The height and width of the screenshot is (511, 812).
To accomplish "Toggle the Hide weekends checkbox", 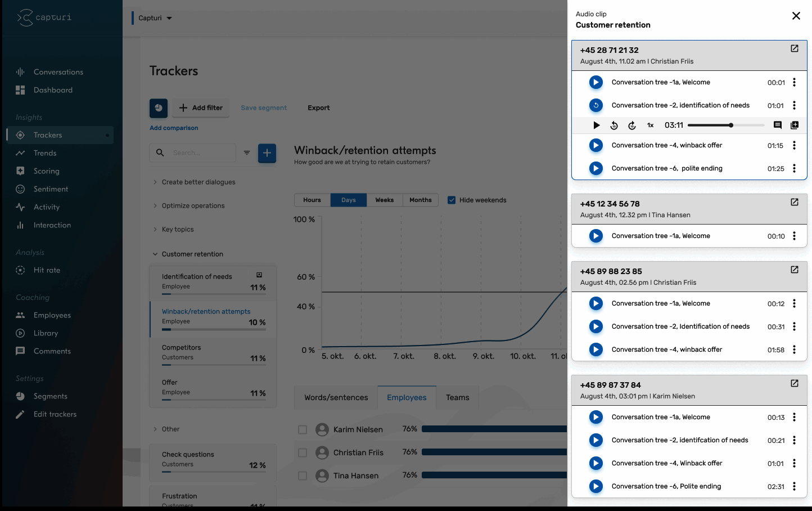I will tap(452, 200).
